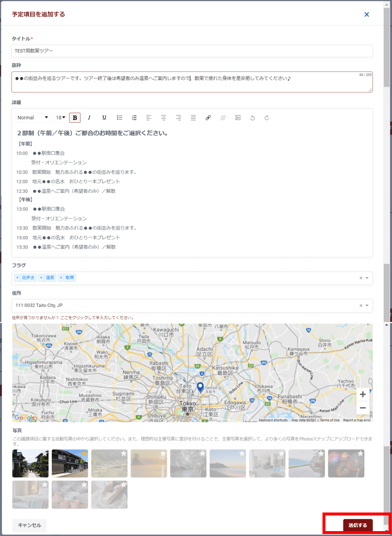Click the 送信する submit button

pos(358,525)
